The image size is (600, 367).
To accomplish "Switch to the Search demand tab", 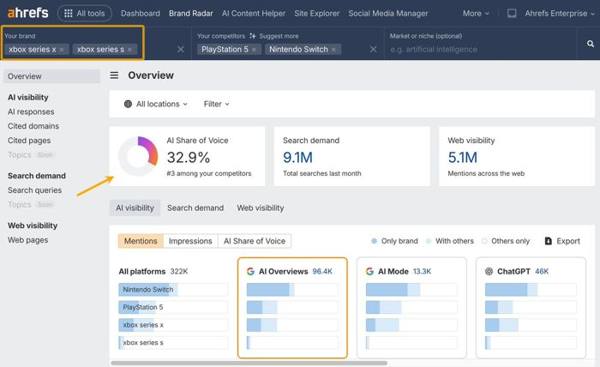I will [x=195, y=208].
